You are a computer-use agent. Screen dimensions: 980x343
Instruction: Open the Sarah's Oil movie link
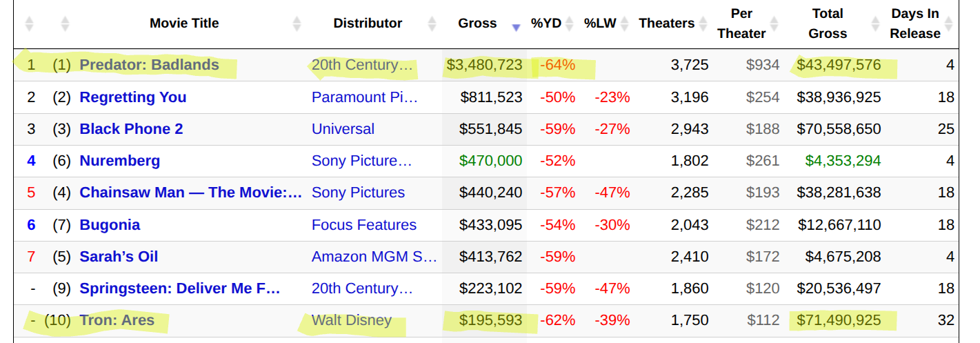pos(119,257)
